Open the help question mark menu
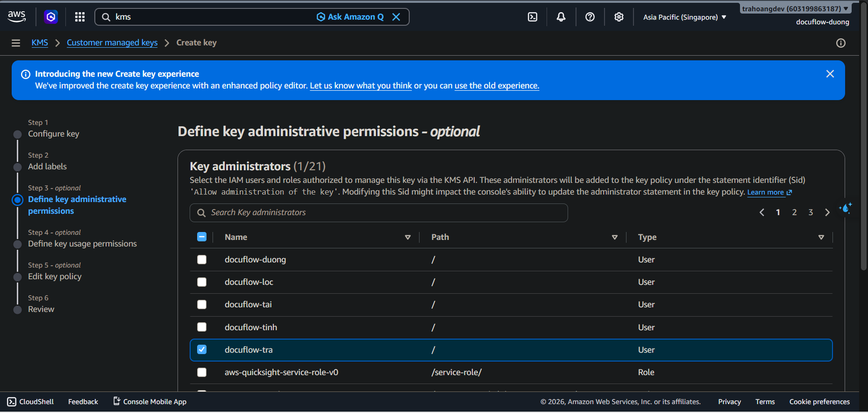Viewport: 868px width, 413px height. (590, 17)
